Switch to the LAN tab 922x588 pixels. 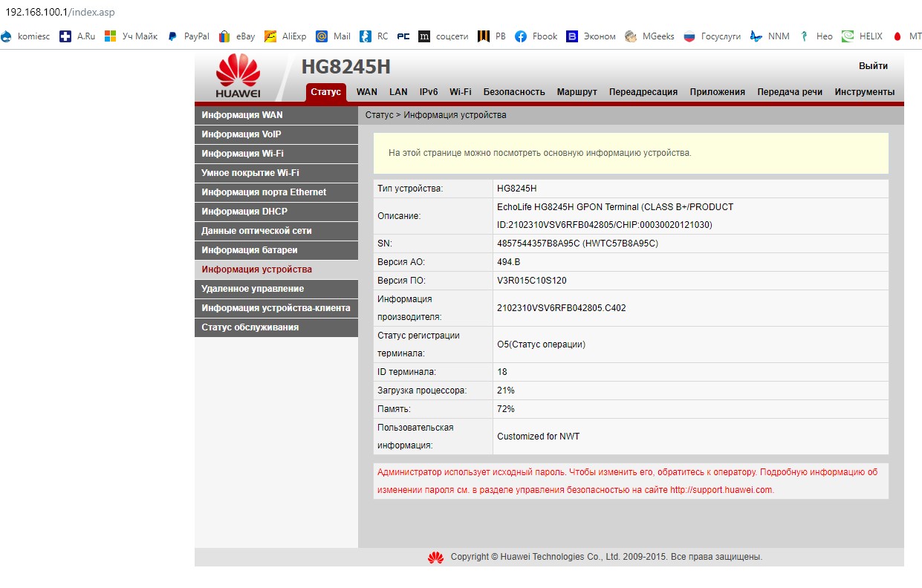tap(398, 92)
